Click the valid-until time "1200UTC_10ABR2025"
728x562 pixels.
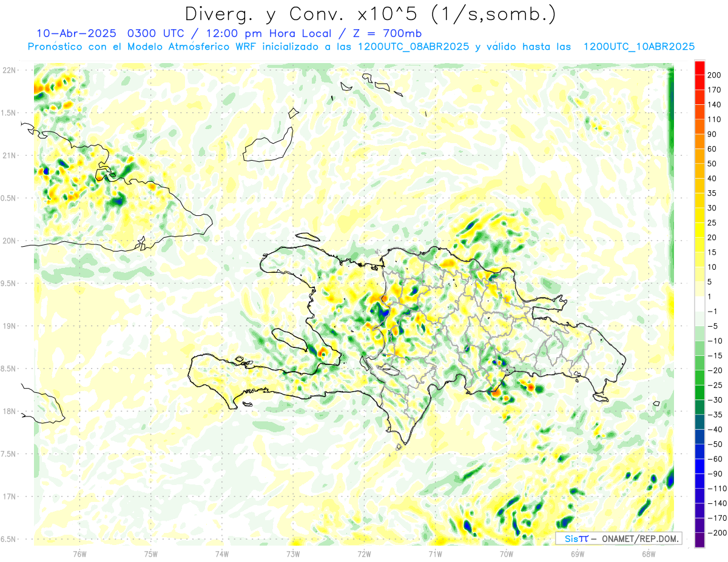point(639,47)
